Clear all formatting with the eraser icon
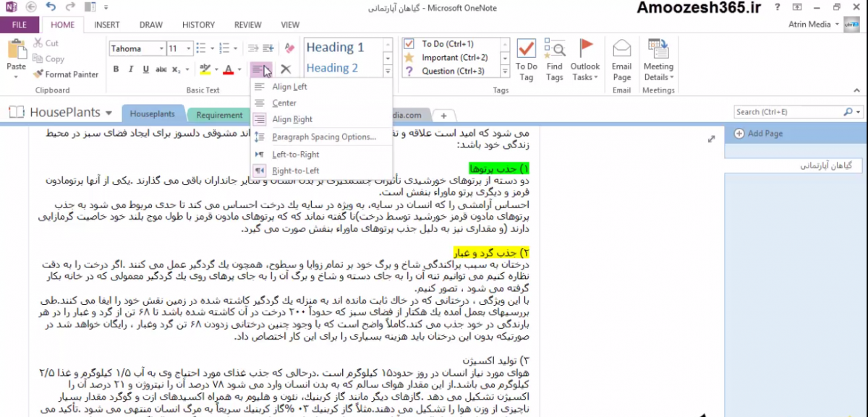This screenshot has width=868, height=417. tap(289, 48)
